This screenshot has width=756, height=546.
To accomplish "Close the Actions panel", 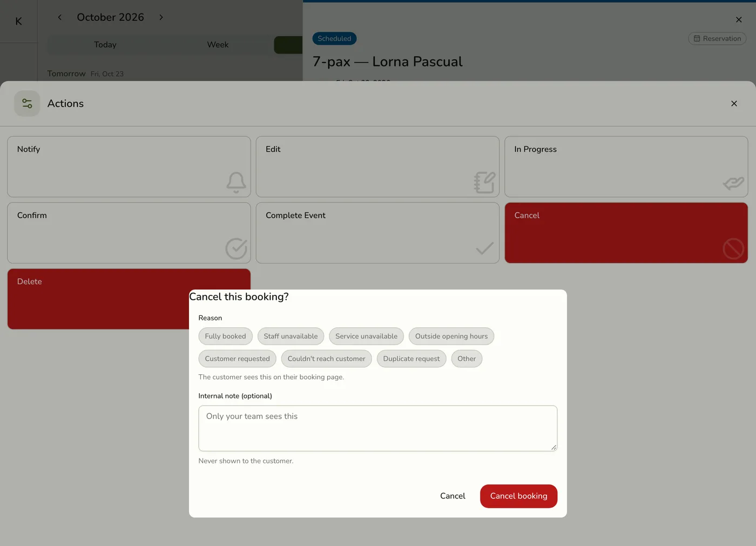I will pos(734,104).
